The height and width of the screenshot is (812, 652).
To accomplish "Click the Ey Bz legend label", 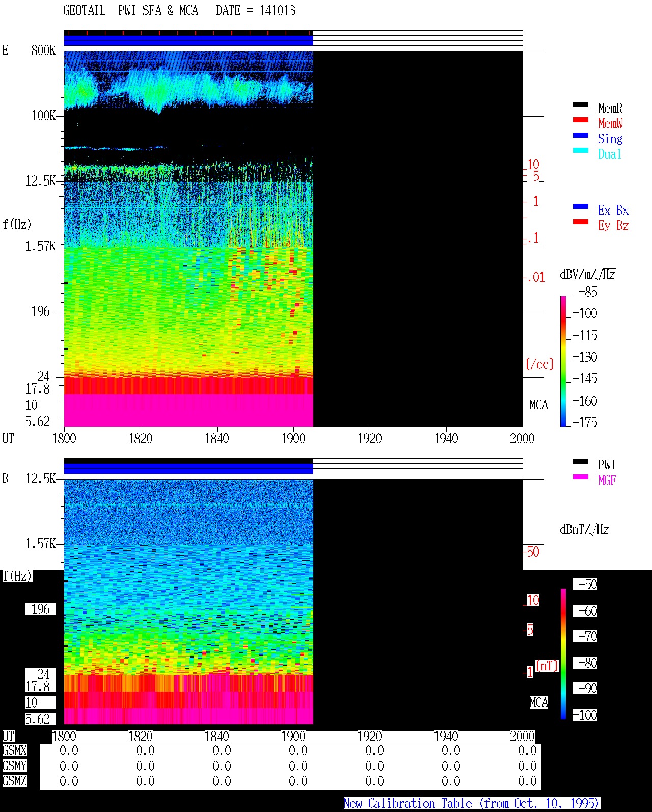I will pos(613,225).
